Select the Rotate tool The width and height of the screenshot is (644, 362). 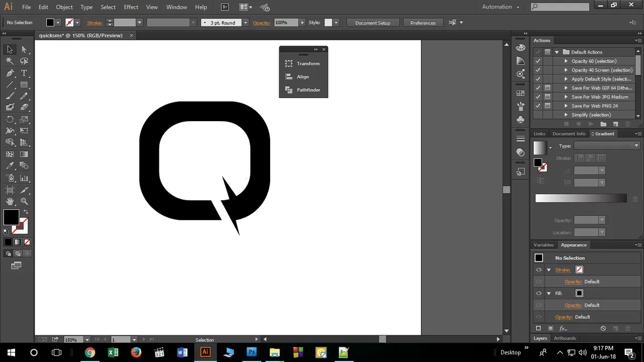[x=10, y=119]
